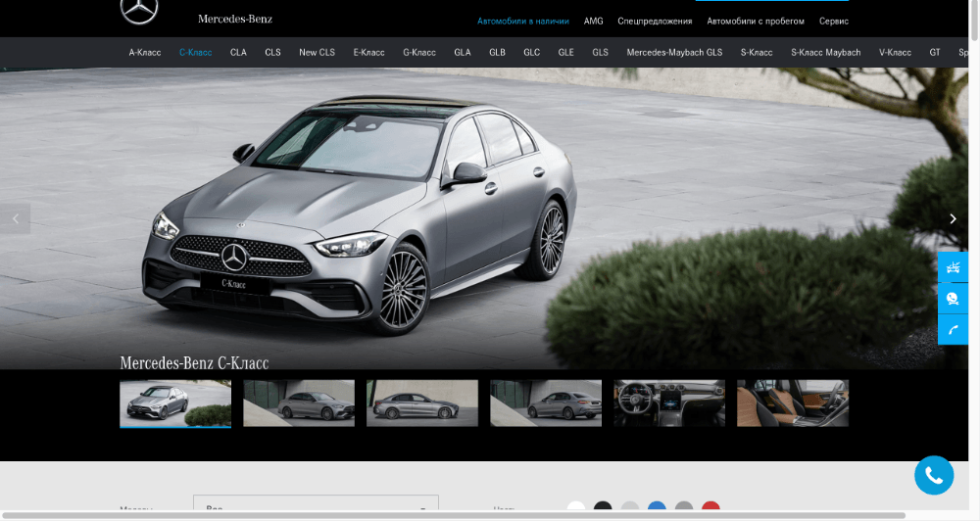
Task: Open the GLA model page
Action: click(463, 53)
